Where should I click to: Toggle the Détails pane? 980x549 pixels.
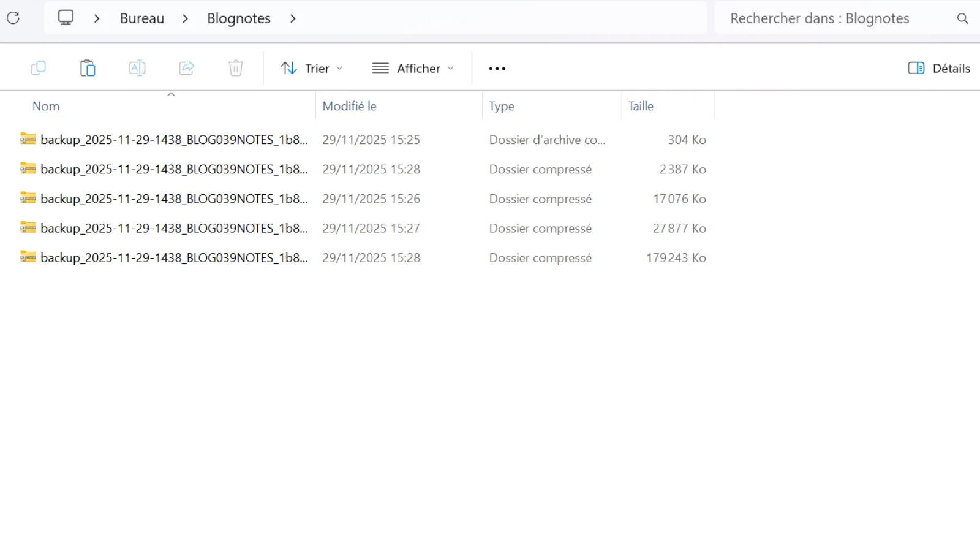(x=938, y=68)
